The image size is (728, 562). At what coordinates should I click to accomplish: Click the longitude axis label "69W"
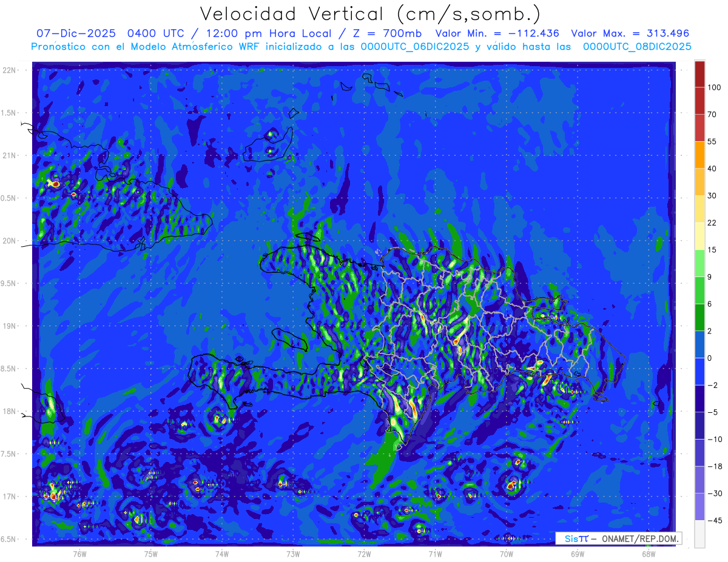[578, 554]
